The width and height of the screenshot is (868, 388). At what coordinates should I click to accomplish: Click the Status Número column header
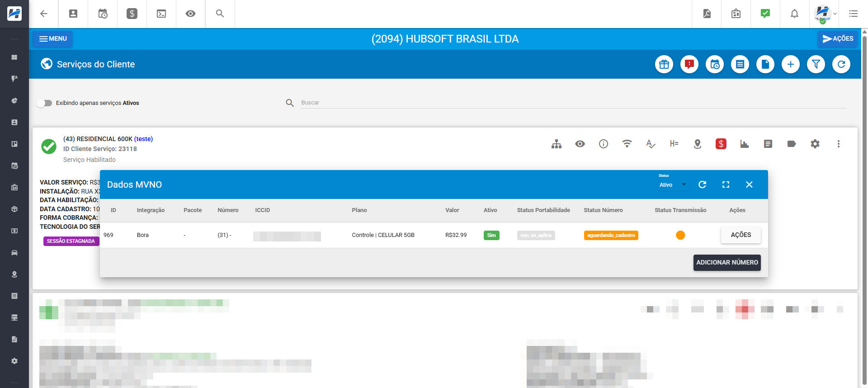coord(603,210)
